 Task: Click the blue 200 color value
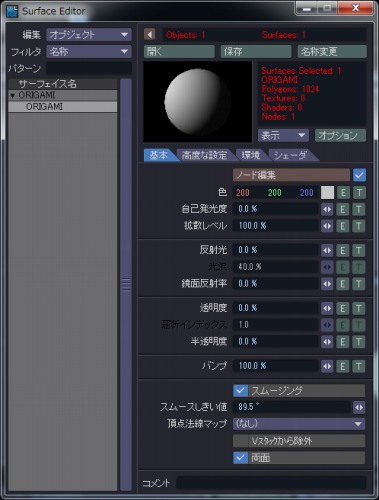(307, 193)
